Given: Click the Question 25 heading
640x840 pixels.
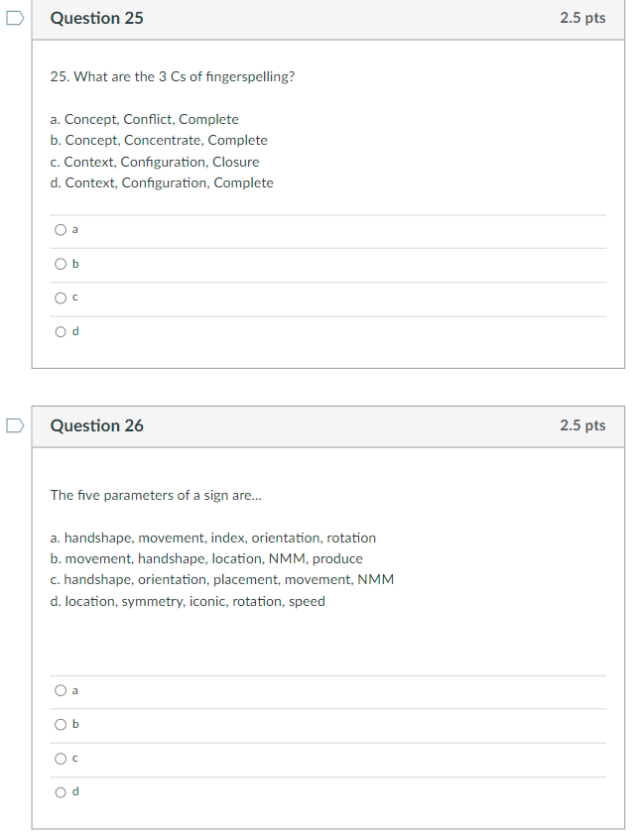Looking at the screenshot, I should click(x=96, y=18).
